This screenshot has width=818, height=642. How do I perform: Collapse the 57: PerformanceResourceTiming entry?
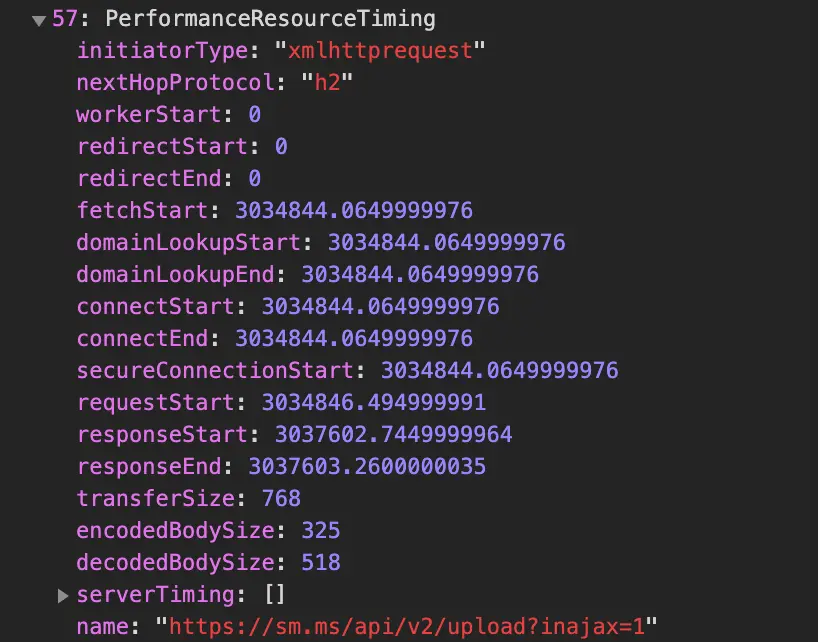coord(39,21)
